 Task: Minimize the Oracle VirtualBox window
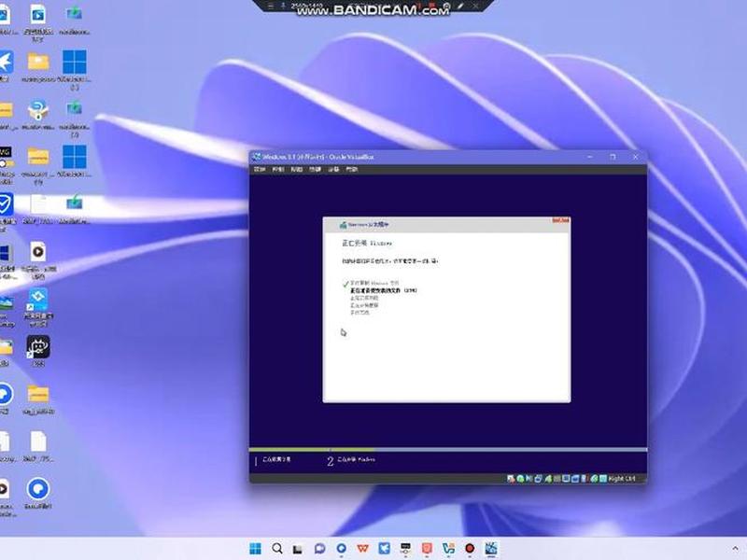click(x=590, y=157)
